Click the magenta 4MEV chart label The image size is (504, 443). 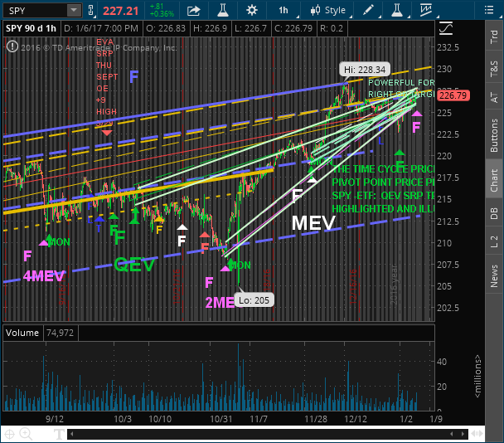click(44, 276)
